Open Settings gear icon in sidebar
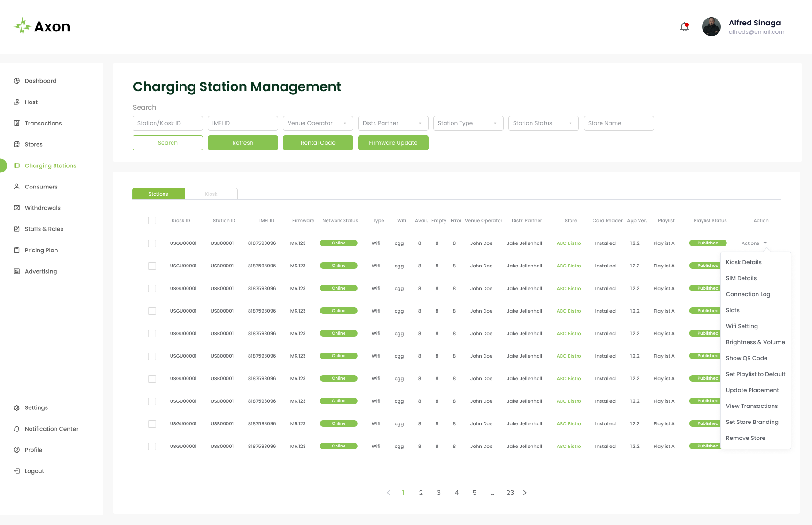The image size is (812, 525). (x=16, y=407)
